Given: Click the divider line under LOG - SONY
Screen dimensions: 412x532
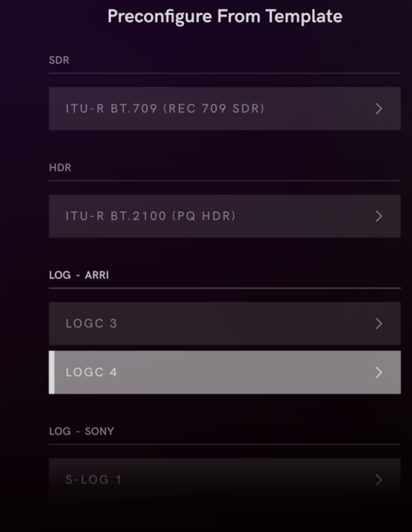Looking at the screenshot, I should [225, 444].
